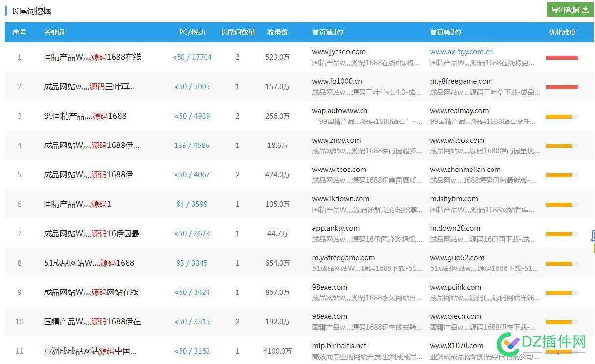Click www.pcihk.com domain
The width and height of the screenshot is (595, 364).
coord(456,287)
